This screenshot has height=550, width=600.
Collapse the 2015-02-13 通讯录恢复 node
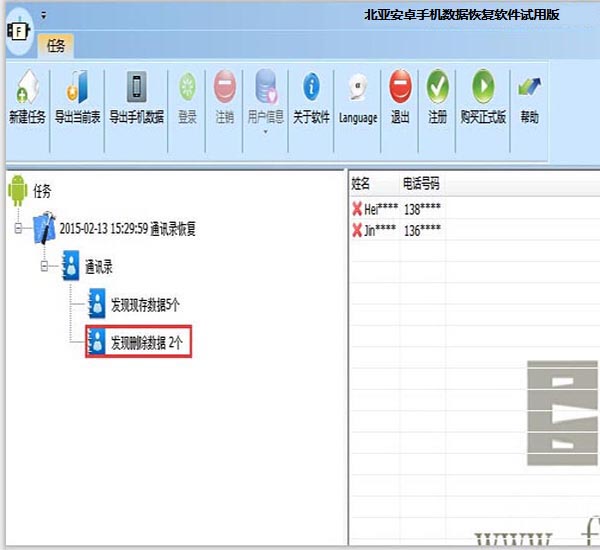[x=18, y=228]
